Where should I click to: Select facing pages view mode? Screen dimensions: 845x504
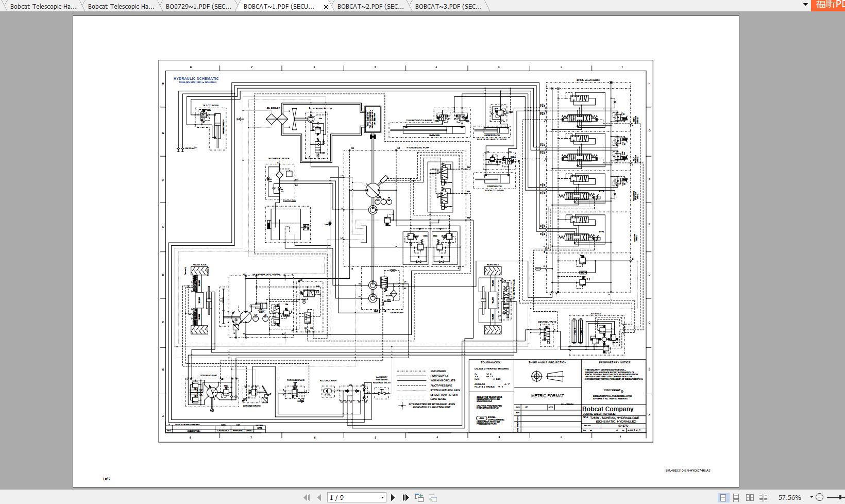750,497
